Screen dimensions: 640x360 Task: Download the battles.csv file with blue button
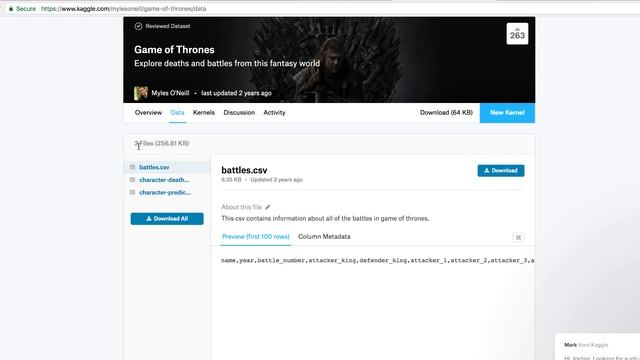point(501,171)
